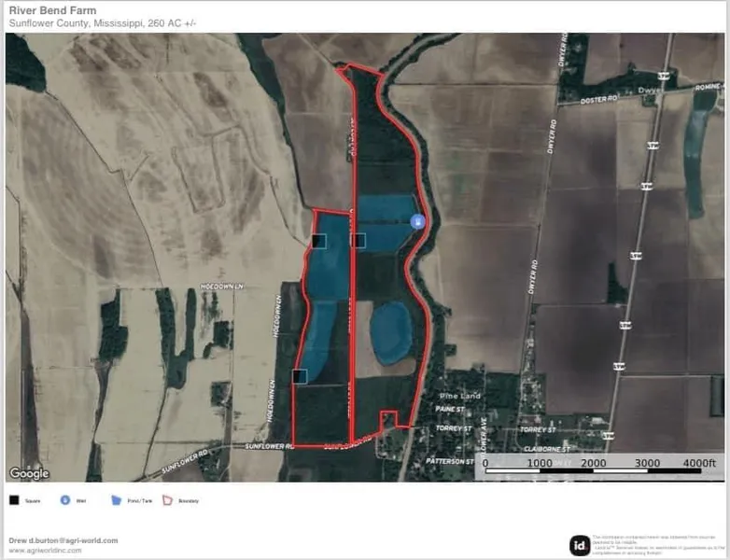Image resolution: width=730 pixels, height=560 pixels.
Task: Click the Hoedown Ln horizontal road label
Action: (x=221, y=287)
